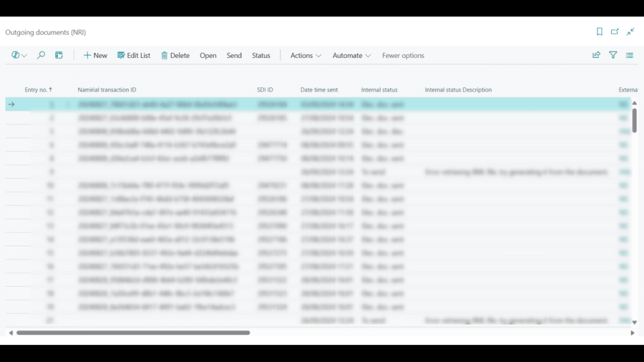Expand the Automate dropdown menu

point(352,55)
